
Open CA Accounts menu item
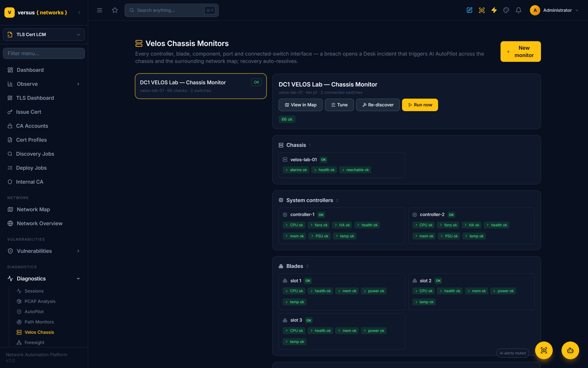point(44,126)
